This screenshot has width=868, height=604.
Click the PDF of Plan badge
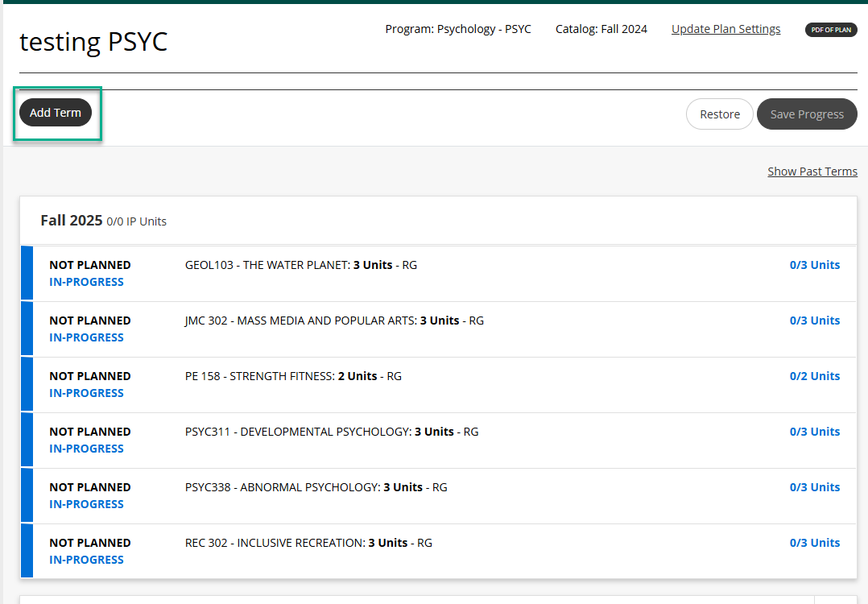click(831, 30)
